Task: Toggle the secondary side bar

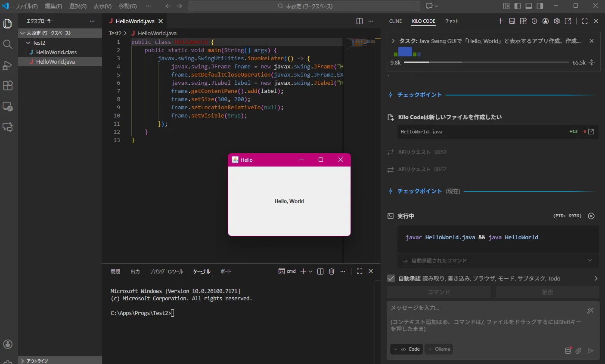Action: pos(540,6)
